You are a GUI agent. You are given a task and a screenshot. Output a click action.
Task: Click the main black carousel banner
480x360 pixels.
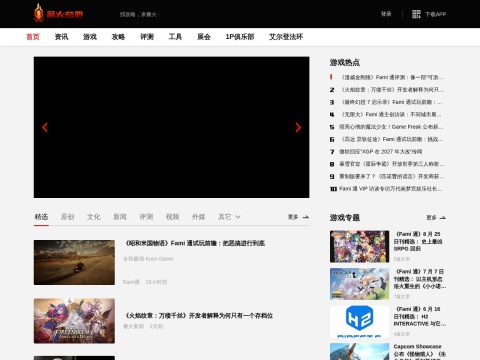pos(171,127)
